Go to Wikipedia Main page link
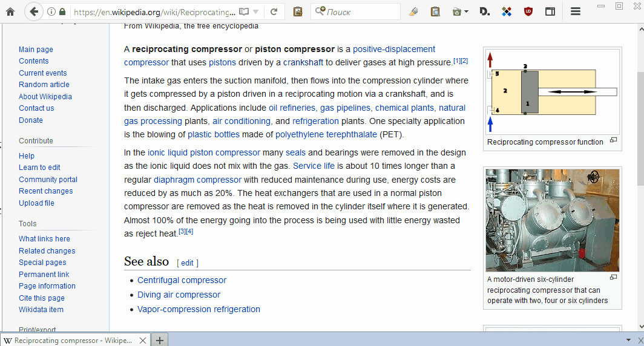The image size is (644, 346). tap(36, 49)
